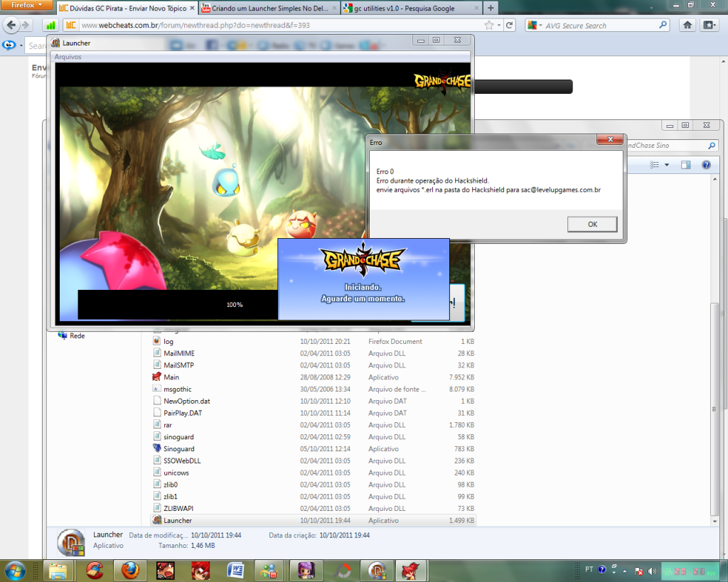
Task: Open the Arquivos menu in Launcher
Action: (x=68, y=56)
